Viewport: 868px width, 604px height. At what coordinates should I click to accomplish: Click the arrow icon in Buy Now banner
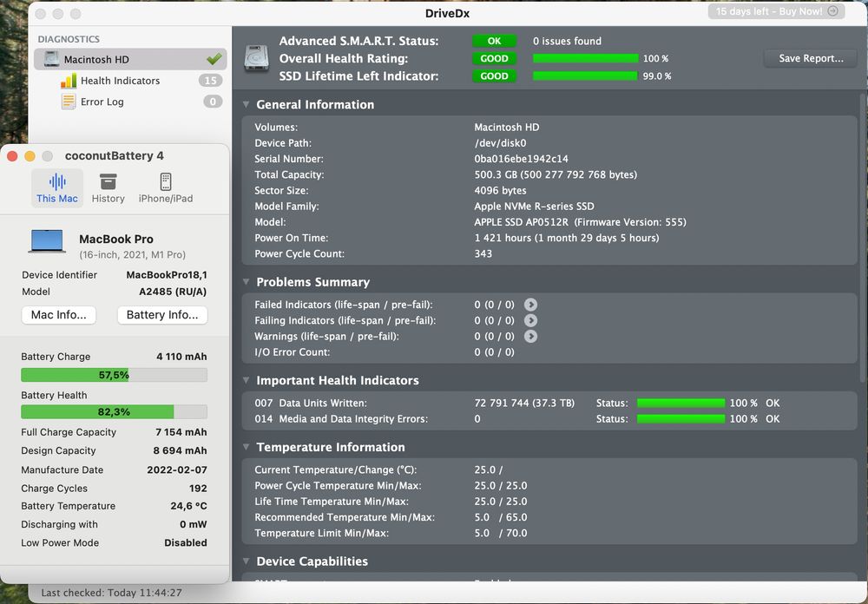pos(832,11)
